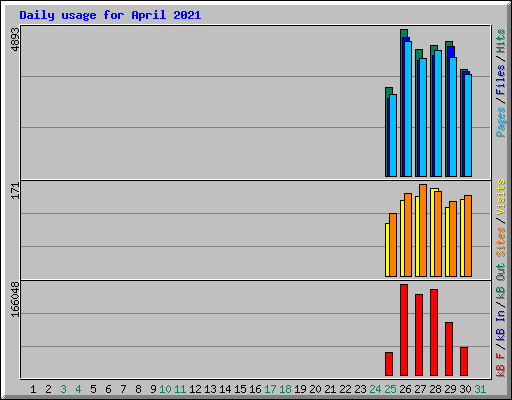Select the red kB F bar for day 27

(419, 335)
